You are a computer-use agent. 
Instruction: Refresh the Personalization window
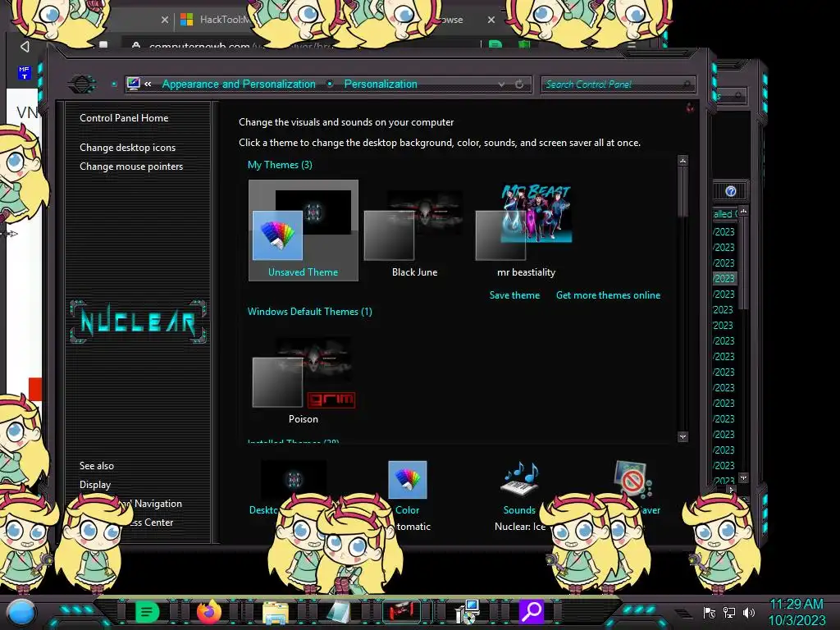pos(519,84)
